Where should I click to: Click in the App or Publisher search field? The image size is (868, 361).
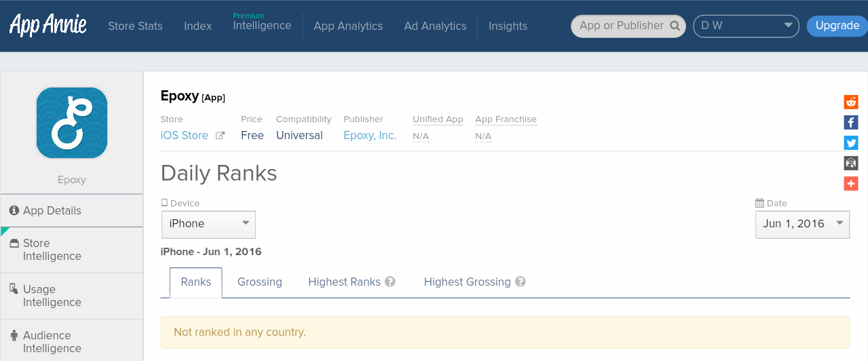[620, 26]
